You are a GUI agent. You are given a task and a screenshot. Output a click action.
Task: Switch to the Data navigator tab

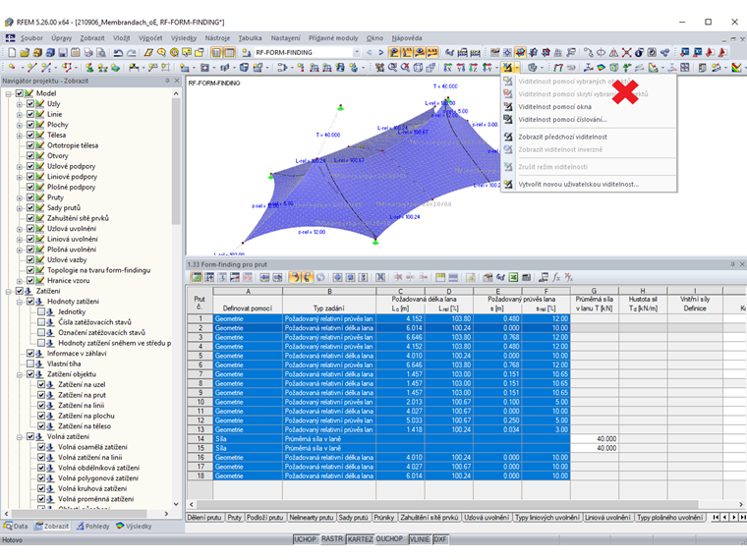click(16, 527)
